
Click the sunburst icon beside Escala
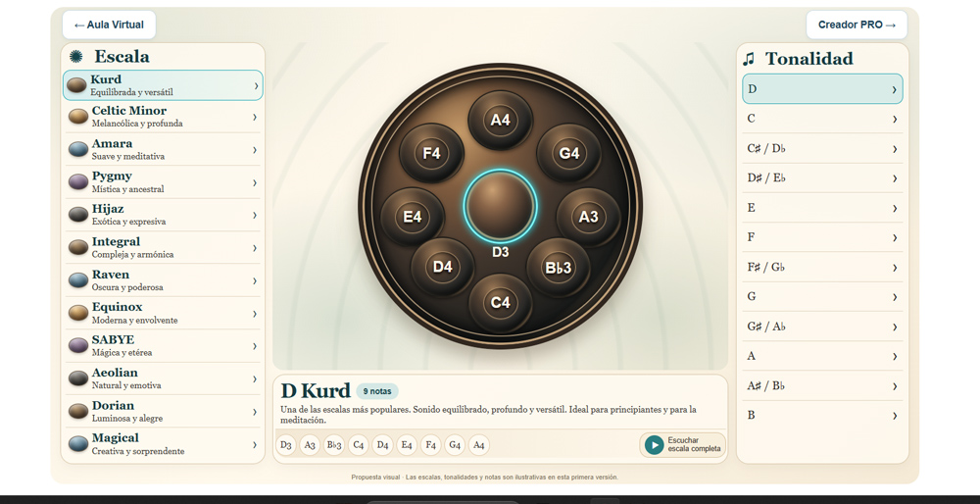pyautogui.click(x=76, y=57)
